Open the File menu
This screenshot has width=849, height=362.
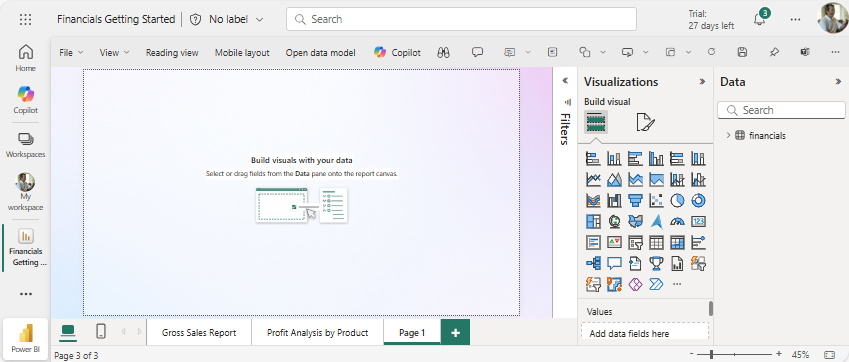click(x=71, y=52)
